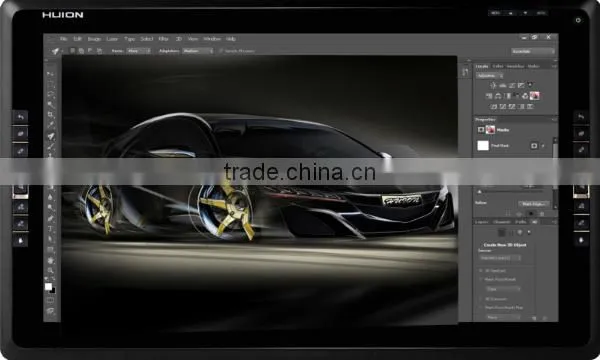Click the background color swatch

point(52,290)
